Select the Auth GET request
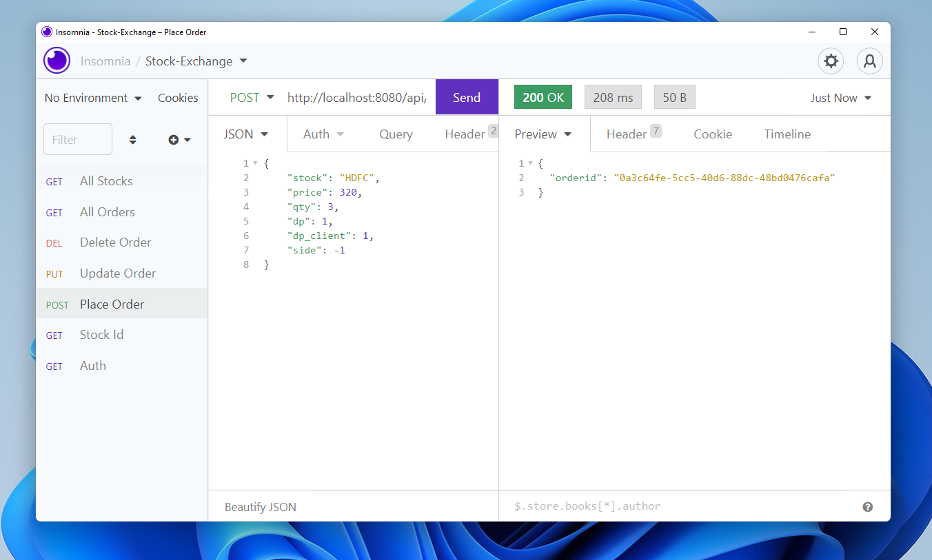 (122, 366)
